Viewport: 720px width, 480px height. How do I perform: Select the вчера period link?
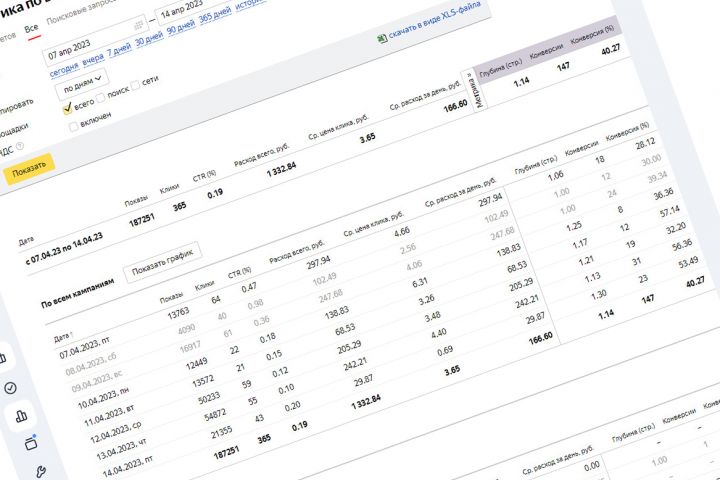click(x=93, y=59)
